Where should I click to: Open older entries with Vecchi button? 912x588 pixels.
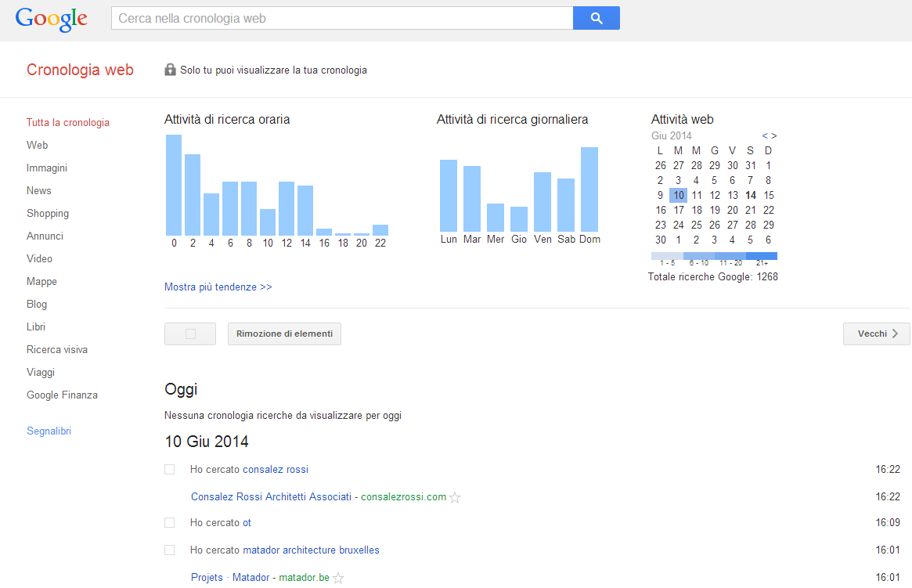coord(877,334)
